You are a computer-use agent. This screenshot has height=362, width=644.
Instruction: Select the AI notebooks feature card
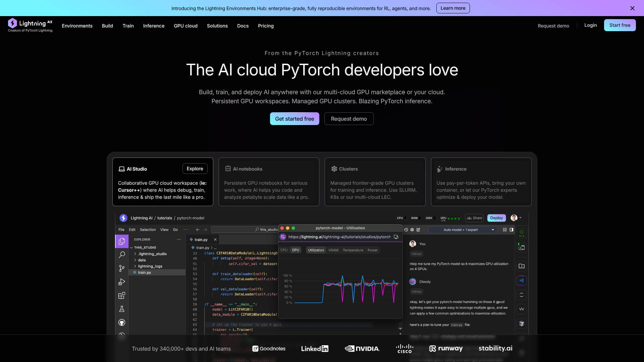point(269,182)
